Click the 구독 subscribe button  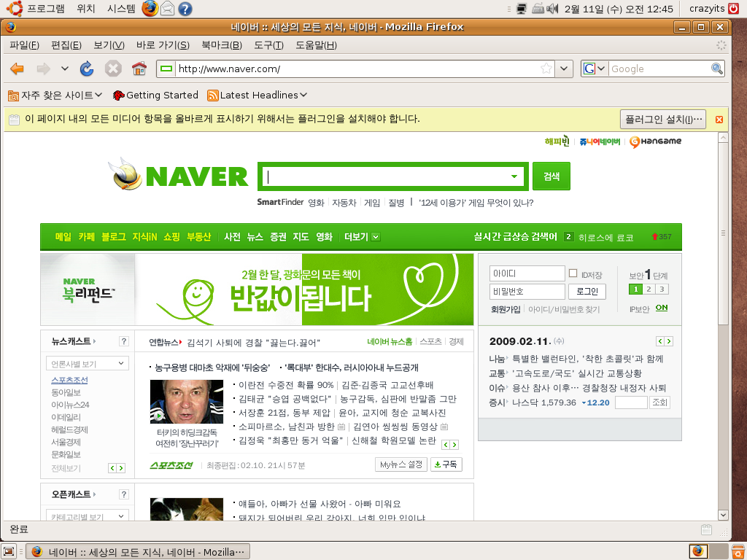point(446,464)
